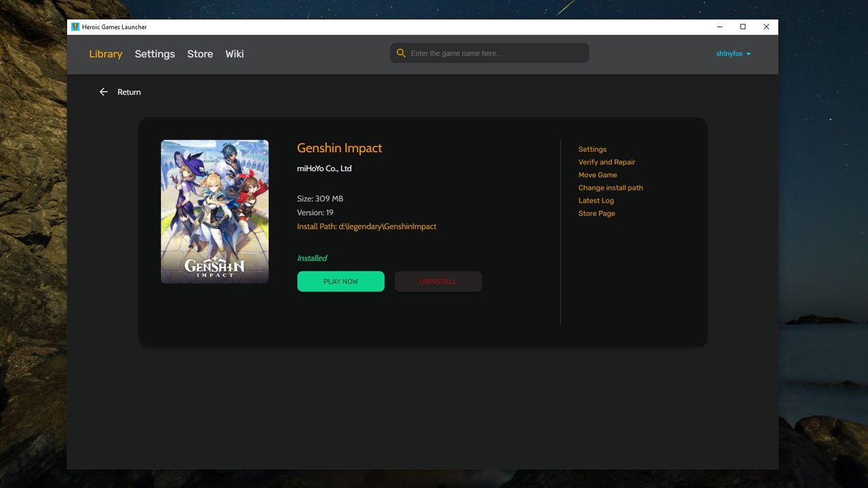Minimize the Heroic Games Launcher window
The image size is (868, 488).
pos(719,27)
